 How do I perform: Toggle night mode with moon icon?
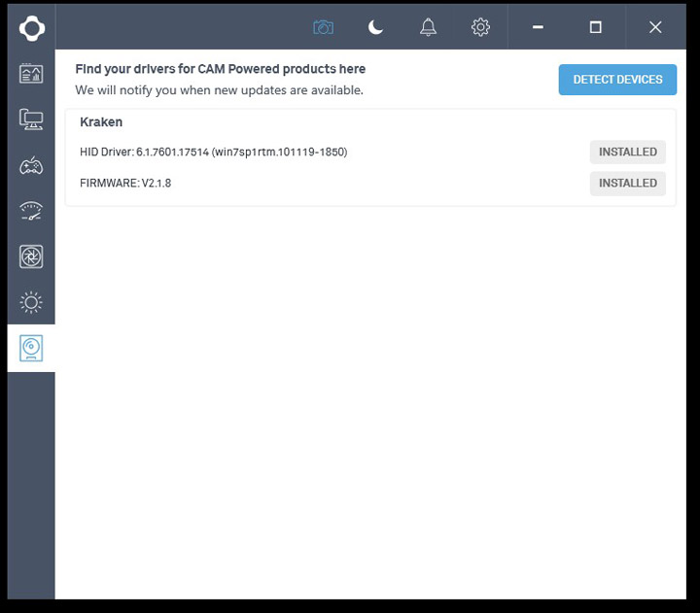(375, 27)
